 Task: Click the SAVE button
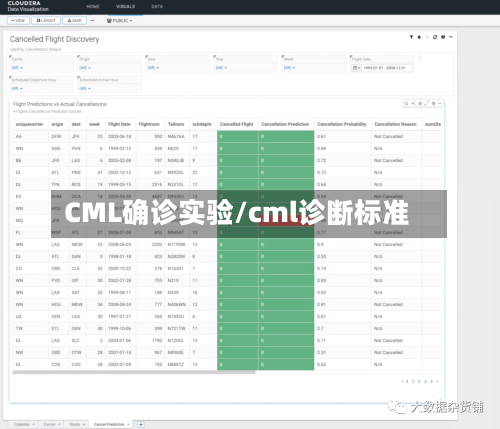(75, 21)
